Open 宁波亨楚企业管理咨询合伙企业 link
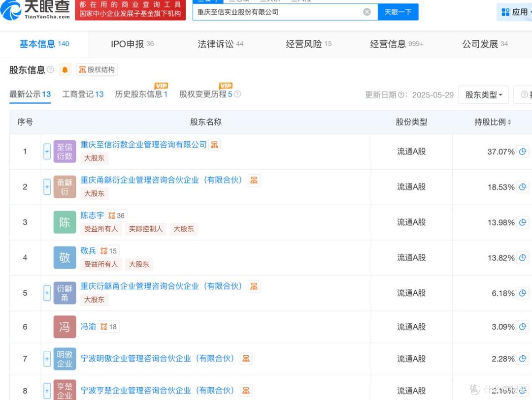 click(158, 391)
